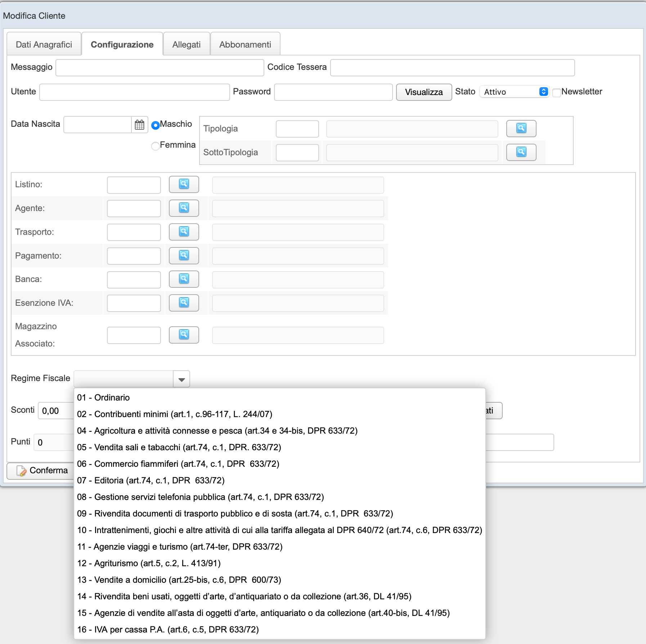Open the SottoTipologia lookup magnifier
This screenshot has width=646, height=644.
tap(521, 152)
